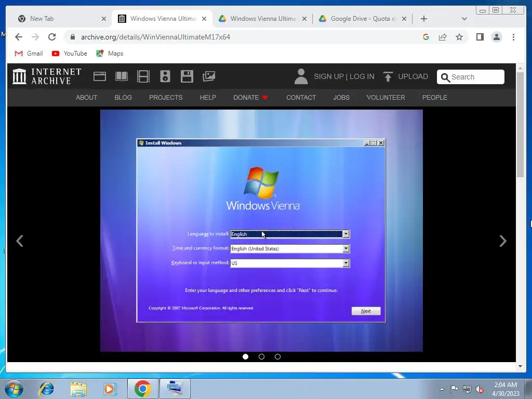Select first carousel dot
Image resolution: width=532 pixels, height=399 pixels.
pos(246,356)
